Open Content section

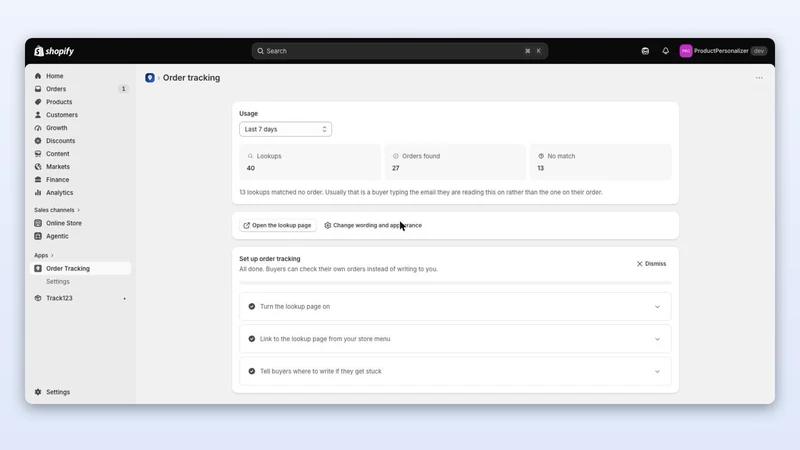58,154
